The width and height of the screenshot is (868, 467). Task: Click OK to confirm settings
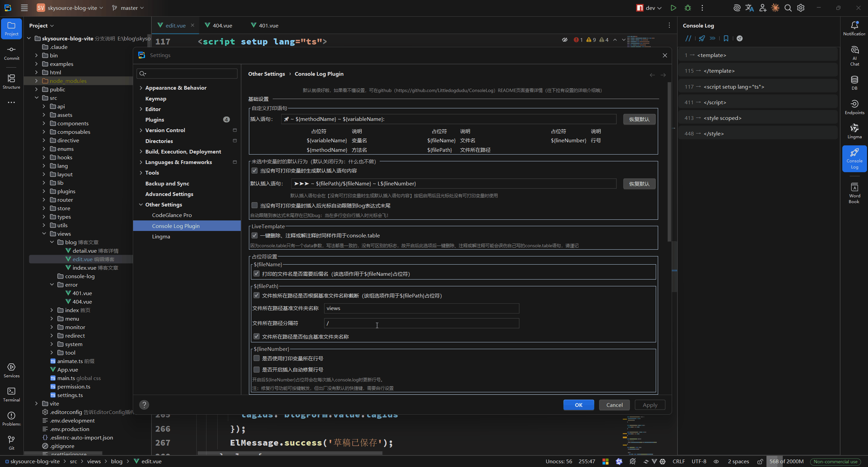coord(579,405)
